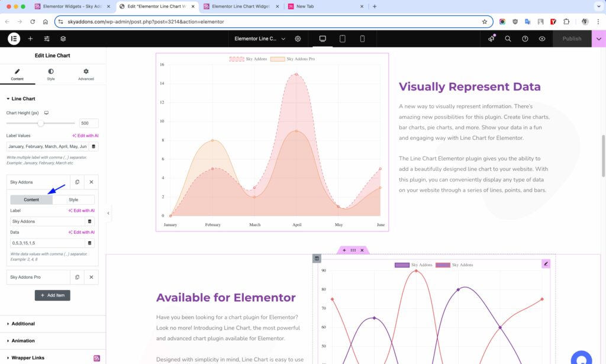Open the Structure layers icon
Screen dimensions: 606x364
click(x=63, y=38)
